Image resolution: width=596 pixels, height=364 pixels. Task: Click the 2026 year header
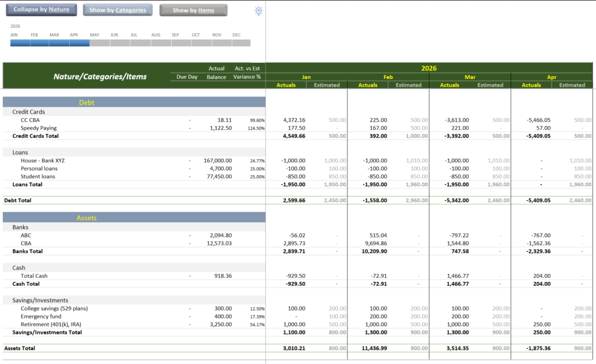429,68
